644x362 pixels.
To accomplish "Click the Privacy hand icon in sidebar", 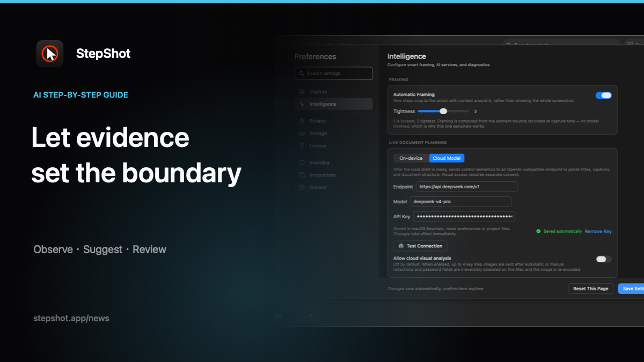I will click(x=302, y=121).
